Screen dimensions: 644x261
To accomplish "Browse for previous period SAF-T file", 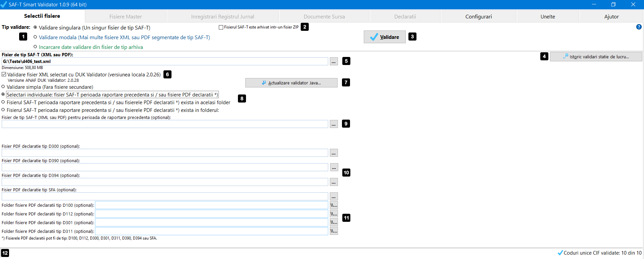I will [334, 124].
